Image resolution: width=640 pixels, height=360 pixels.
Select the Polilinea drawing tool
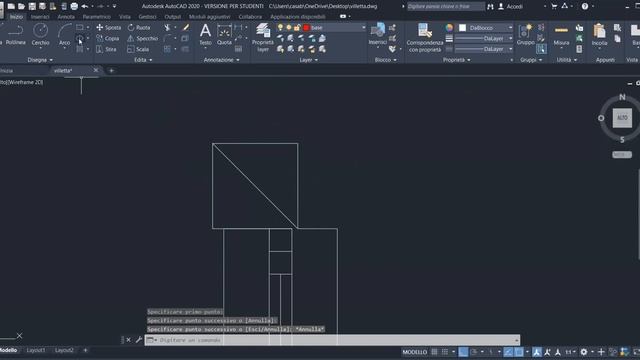click(16, 34)
